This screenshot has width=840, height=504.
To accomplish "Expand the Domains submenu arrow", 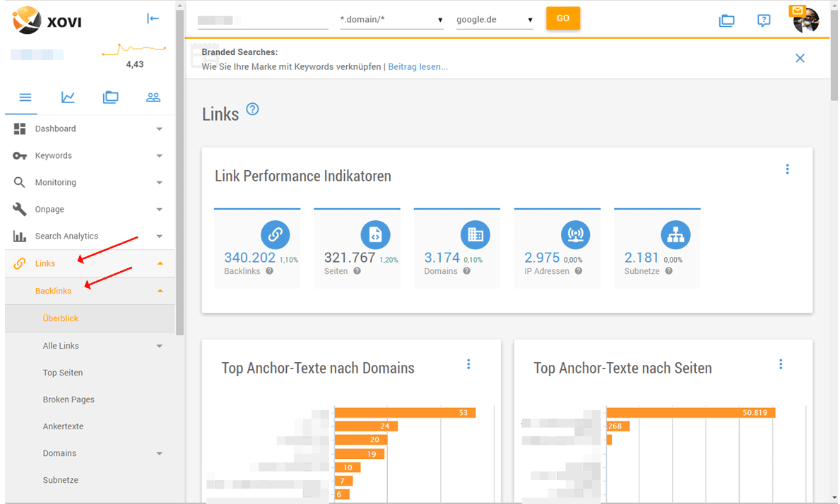I will pyautogui.click(x=159, y=454).
